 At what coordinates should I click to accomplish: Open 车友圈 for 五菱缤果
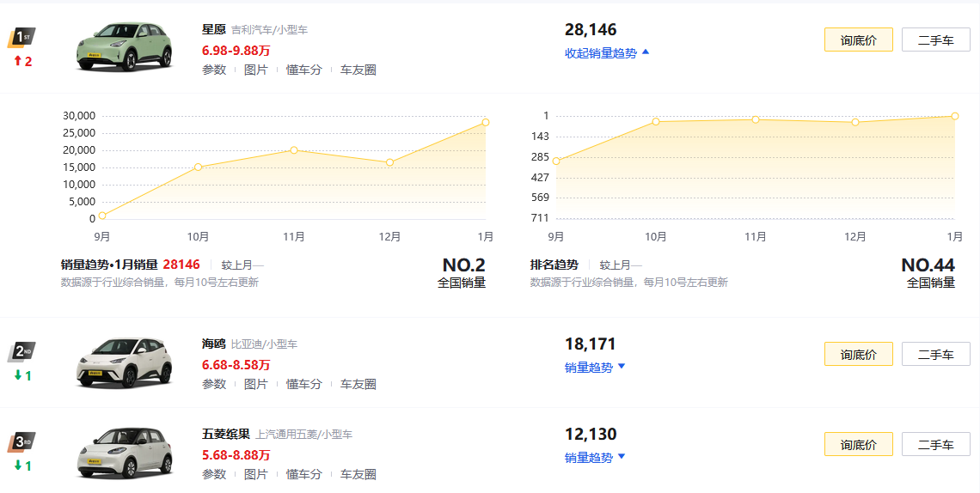click(358, 474)
